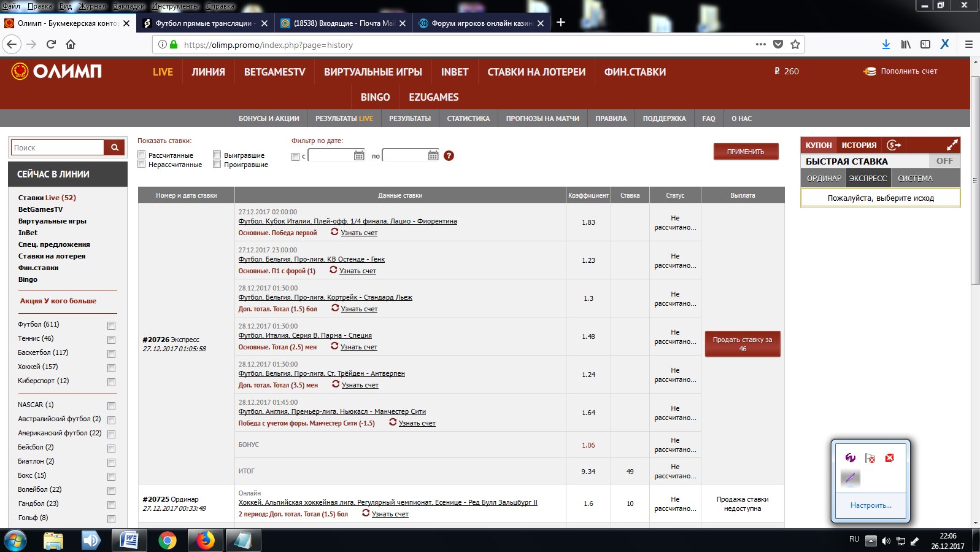
Task: Tick the Баскетбол (117) checkbox
Action: point(111,354)
